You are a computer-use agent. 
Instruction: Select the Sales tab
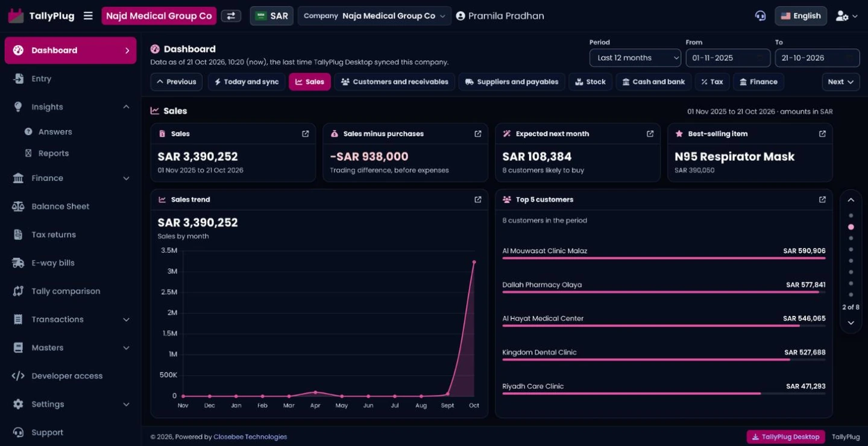pos(310,82)
